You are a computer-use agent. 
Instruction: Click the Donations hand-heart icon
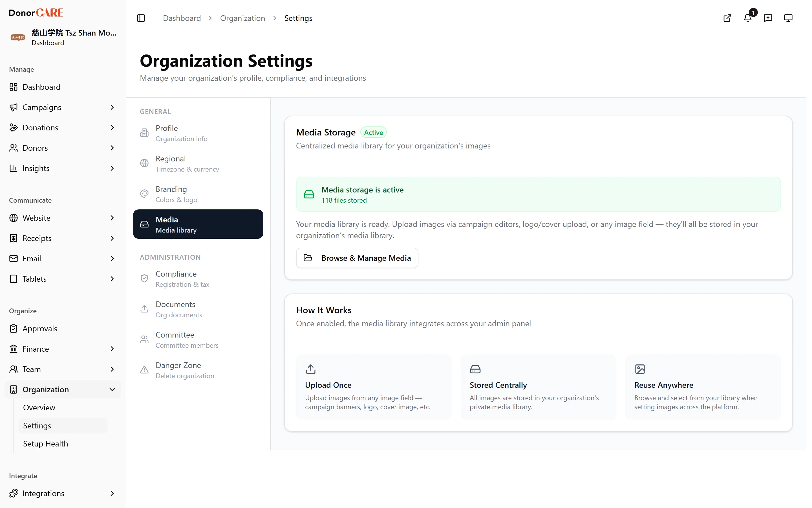(14, 128)
